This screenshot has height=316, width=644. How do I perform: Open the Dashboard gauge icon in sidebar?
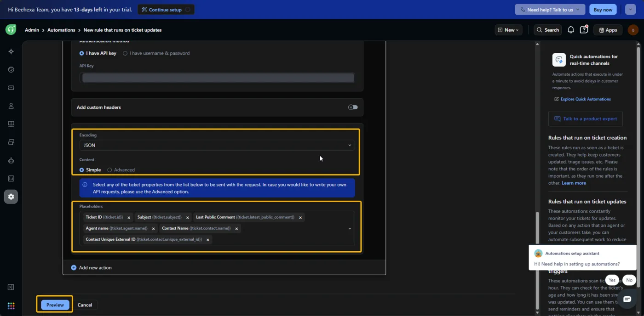point(11,70)
